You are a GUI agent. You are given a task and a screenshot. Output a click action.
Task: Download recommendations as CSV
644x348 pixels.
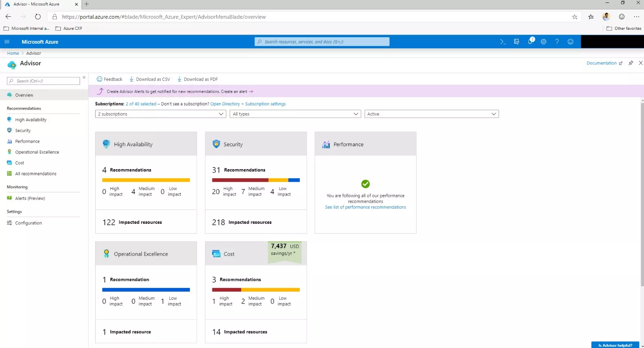[149, 79]
